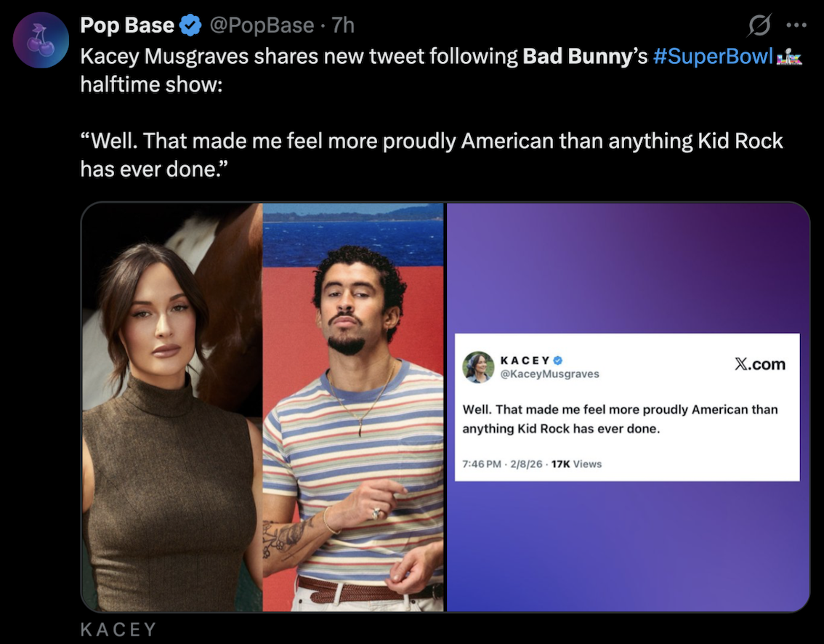Click the @PopBase handle
Image resolution: width=824 pixels, height=644 pixels.
pos(262,25)
